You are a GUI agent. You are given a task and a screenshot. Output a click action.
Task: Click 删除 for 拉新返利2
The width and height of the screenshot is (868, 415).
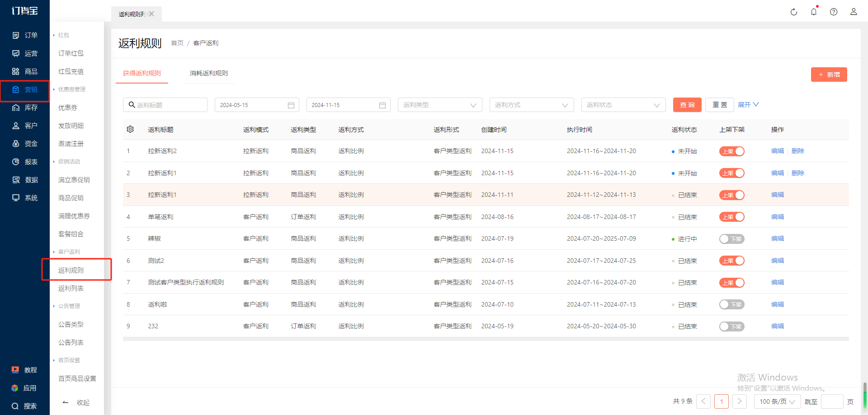pyautogui.click(x=798, y=151)
